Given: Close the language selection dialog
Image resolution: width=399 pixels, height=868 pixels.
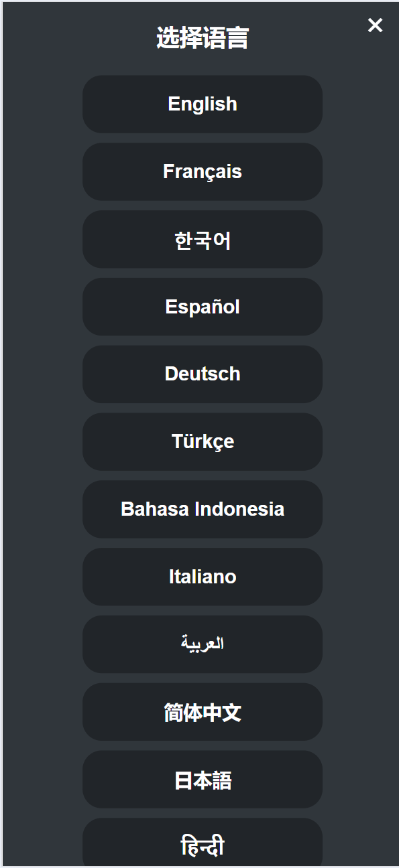Looking at the screenshot, I should 375,25.
